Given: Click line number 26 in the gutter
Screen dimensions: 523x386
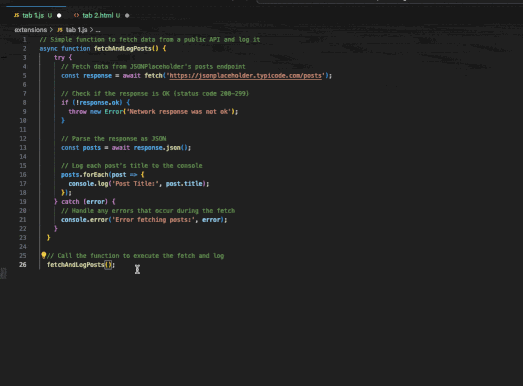Looking at the screenshot, I should [x=23, y=265].
